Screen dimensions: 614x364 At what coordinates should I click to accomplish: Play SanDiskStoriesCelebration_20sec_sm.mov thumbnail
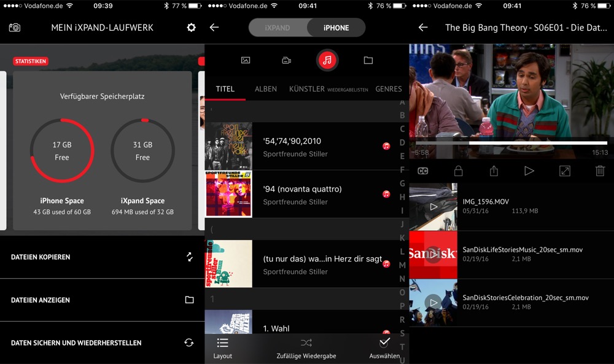pos(433,303)
